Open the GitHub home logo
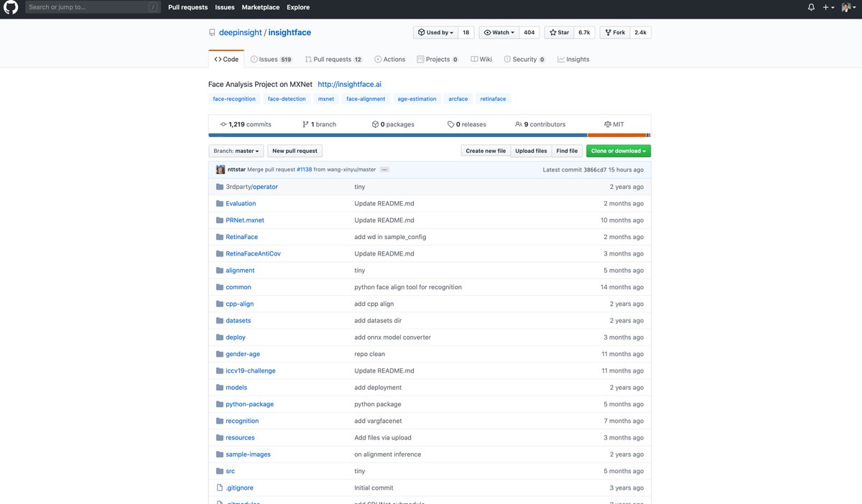The image size is (862, 504). coord(11,7)
